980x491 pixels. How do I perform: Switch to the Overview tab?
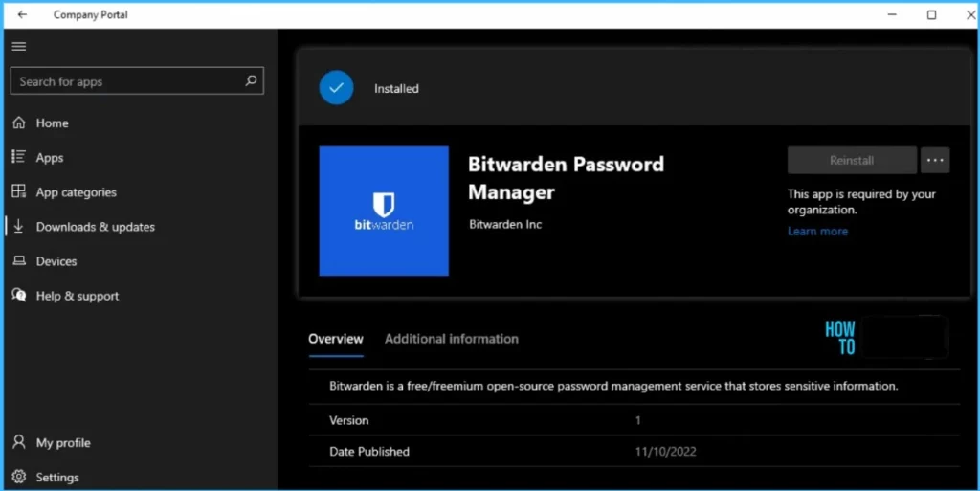336,339
